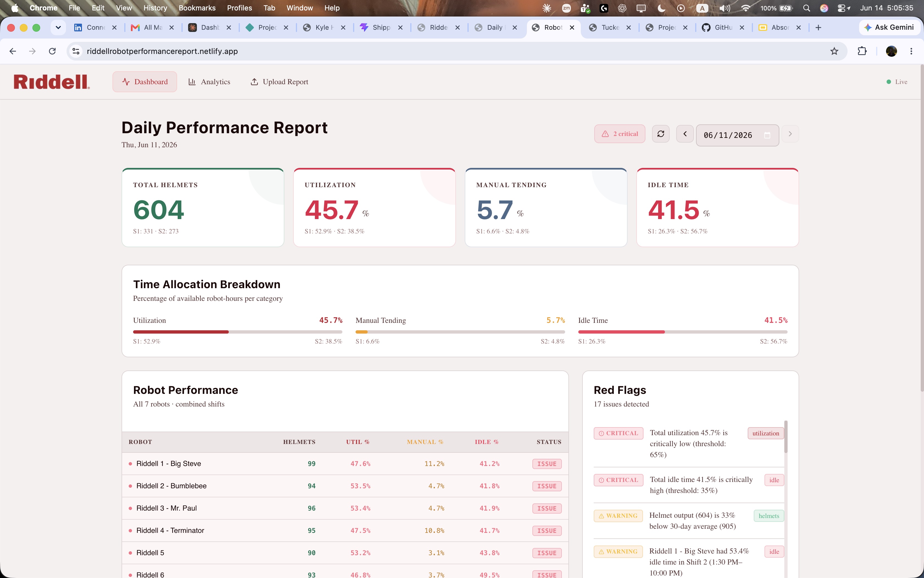Image resolution: width=924 pixels, height=578 pixels.
Task: Toggle Do Not Disturb moon icon
Action: (662, 8)
